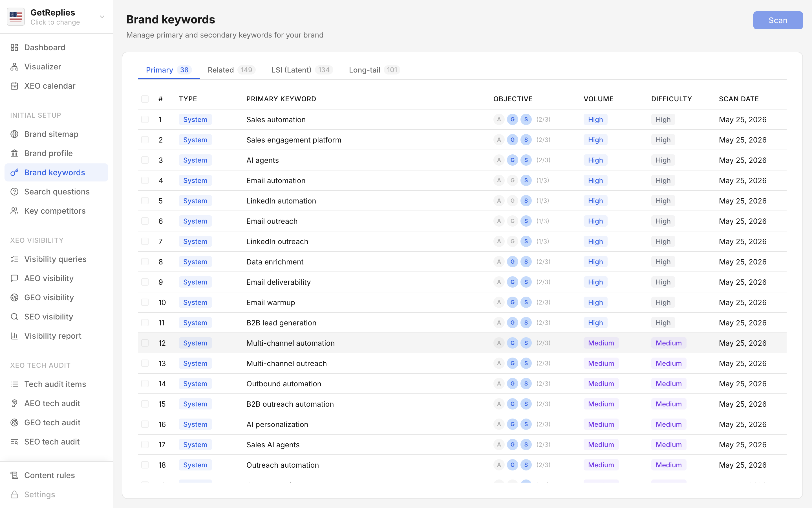Click the High difficulty badge for Data enrichment
Screen dimensions: 812x508
click(663, 262)
